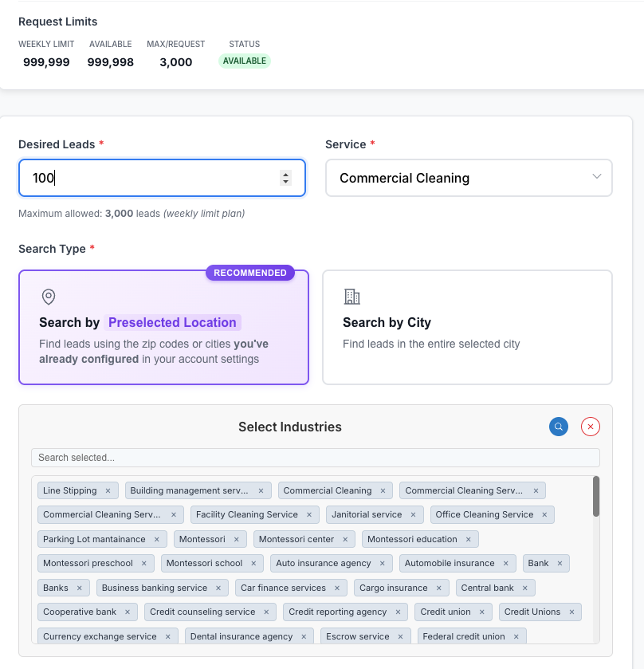Select Search by Preselected Location option

click(x=163, y=328)
